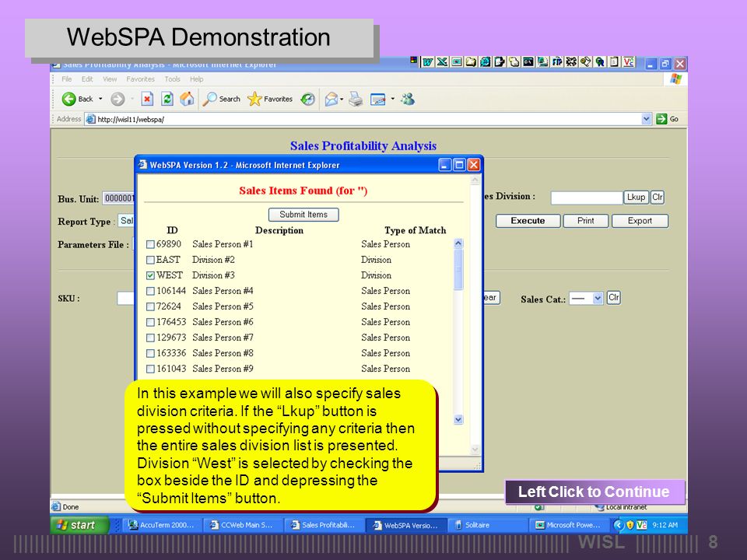Click the VC icon in shortcut bar
747x560 pixels.
click(629, 62)
